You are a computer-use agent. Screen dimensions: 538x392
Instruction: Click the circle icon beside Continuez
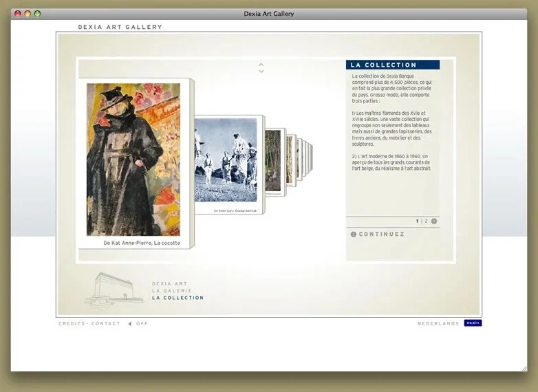(354, 235)
